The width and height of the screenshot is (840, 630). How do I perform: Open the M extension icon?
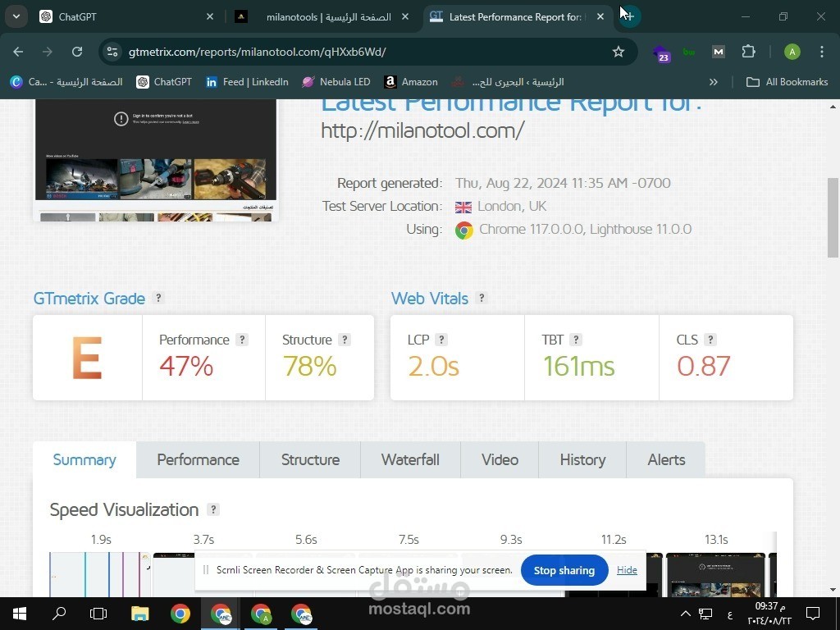coord(718,52)
